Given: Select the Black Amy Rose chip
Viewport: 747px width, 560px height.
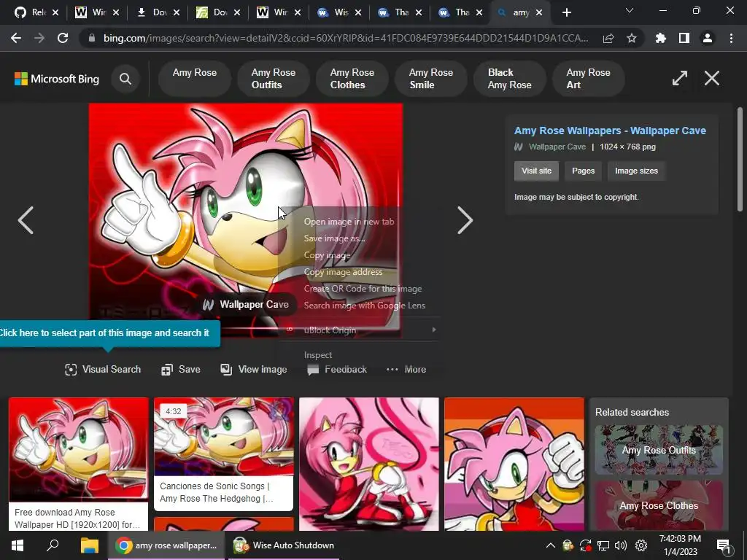Looking at the screenshot, I should 509,79.
